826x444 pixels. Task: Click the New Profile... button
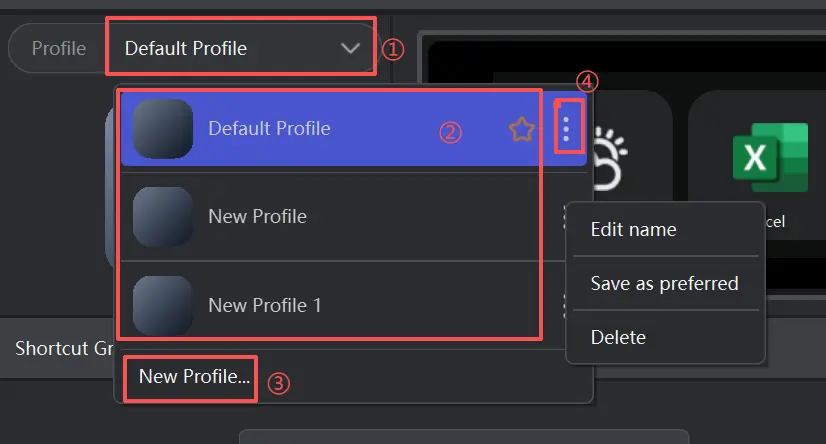(194, 377)
